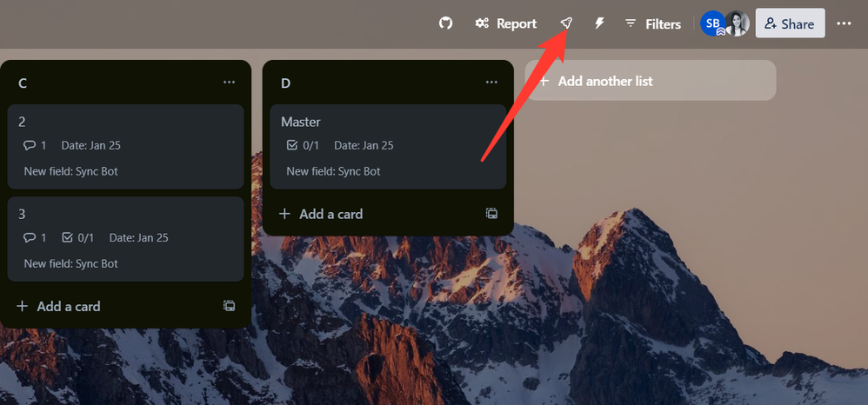Open the board menu three dots
This screenshot has height=405, width=868.
[x=844, y=23]
